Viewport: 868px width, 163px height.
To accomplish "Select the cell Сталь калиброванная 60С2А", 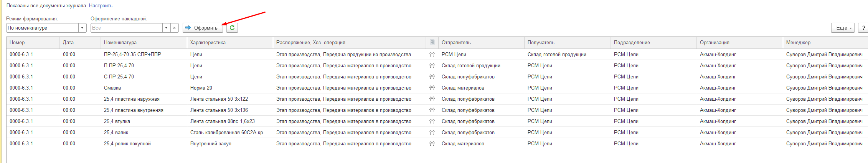I will point(229,133).
